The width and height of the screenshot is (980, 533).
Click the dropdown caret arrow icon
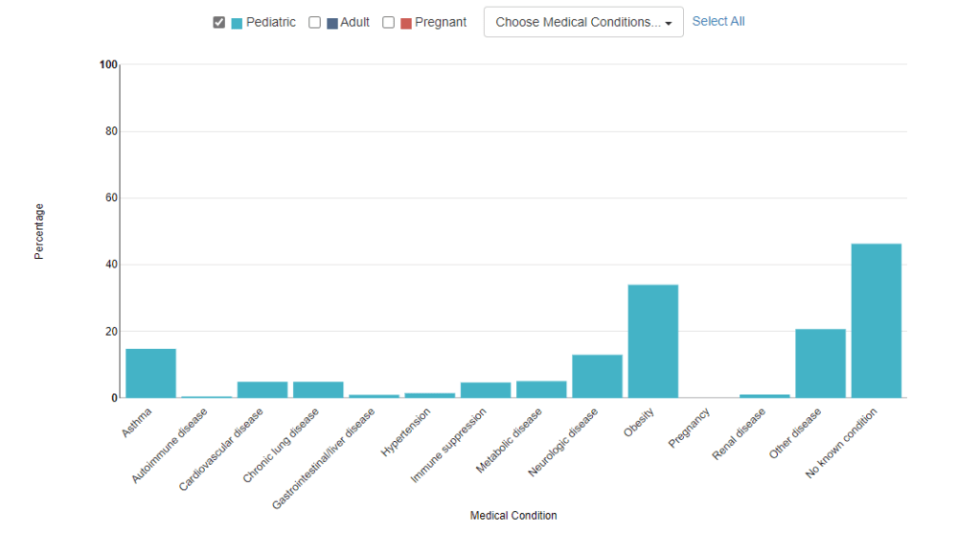[x=668, y=24]
